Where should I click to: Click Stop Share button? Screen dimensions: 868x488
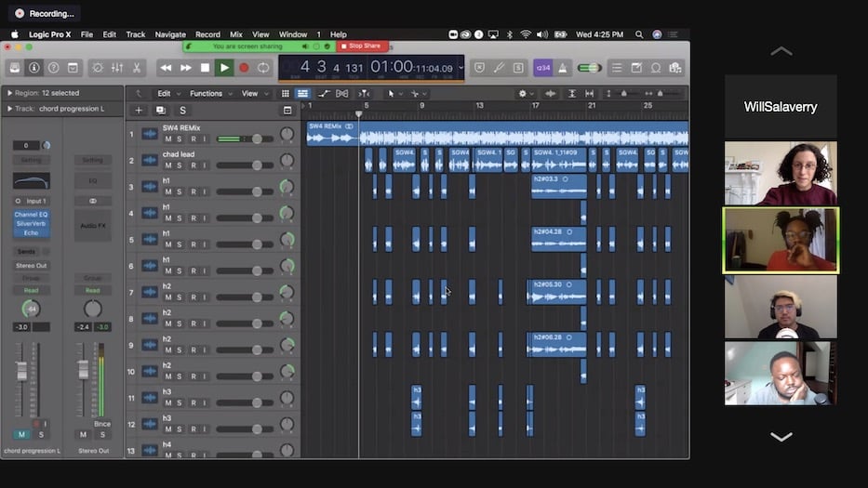[362, 46]
